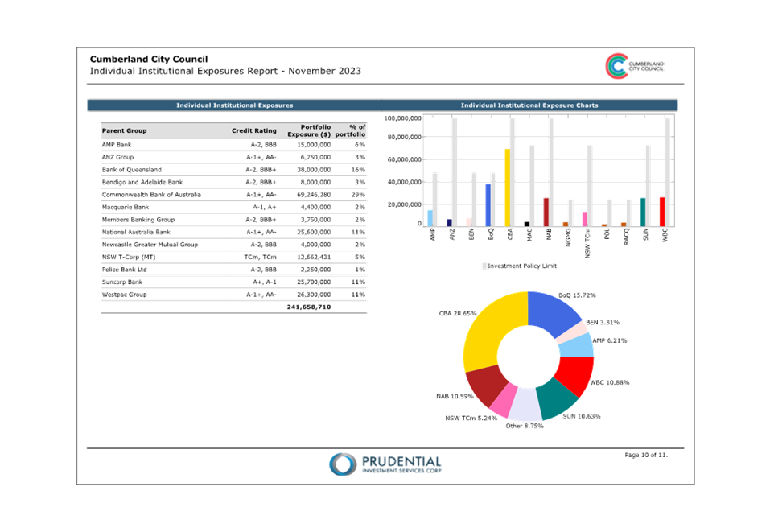Click the Individual Institutional Exposure Charts banner

[x=529, y=105]
